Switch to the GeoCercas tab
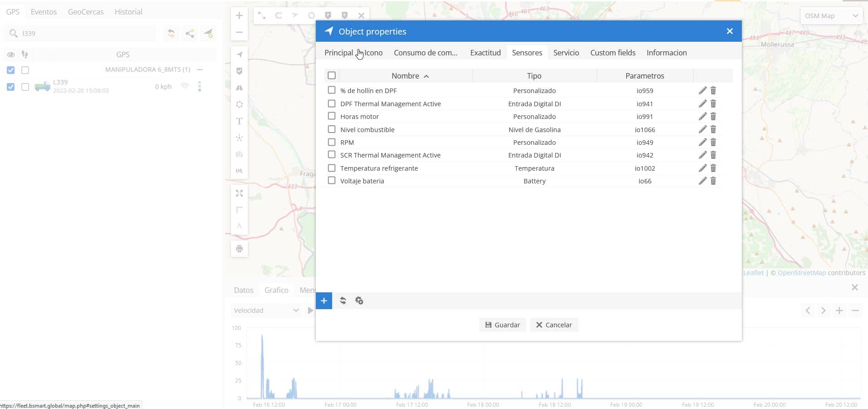The height and width of the screenshot is (409, 868). 86,12
